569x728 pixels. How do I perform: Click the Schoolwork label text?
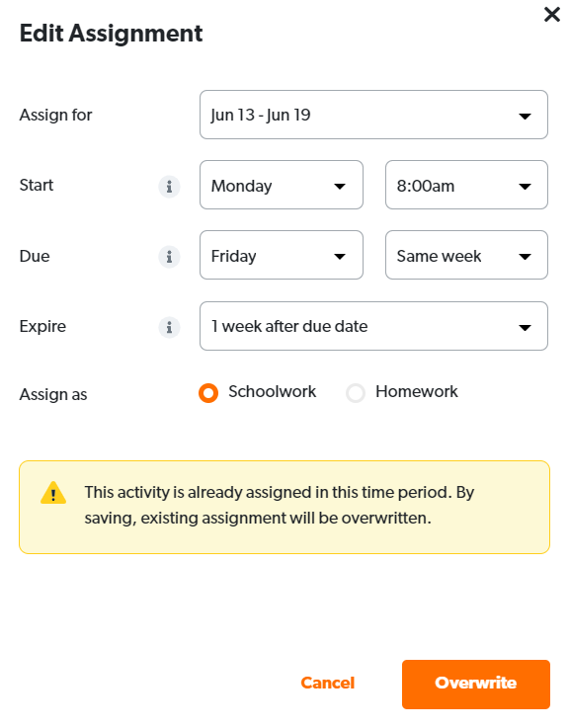click(x=272, y=391)
